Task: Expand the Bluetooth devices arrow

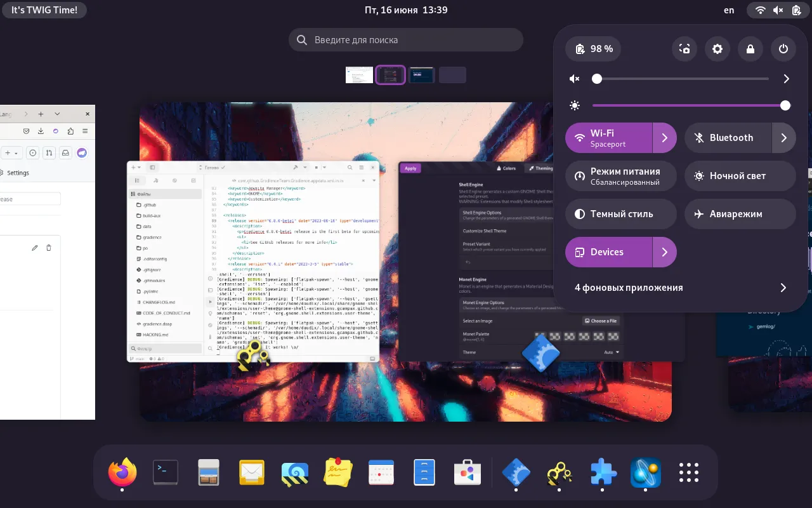Action: click(x=783, y=138)
